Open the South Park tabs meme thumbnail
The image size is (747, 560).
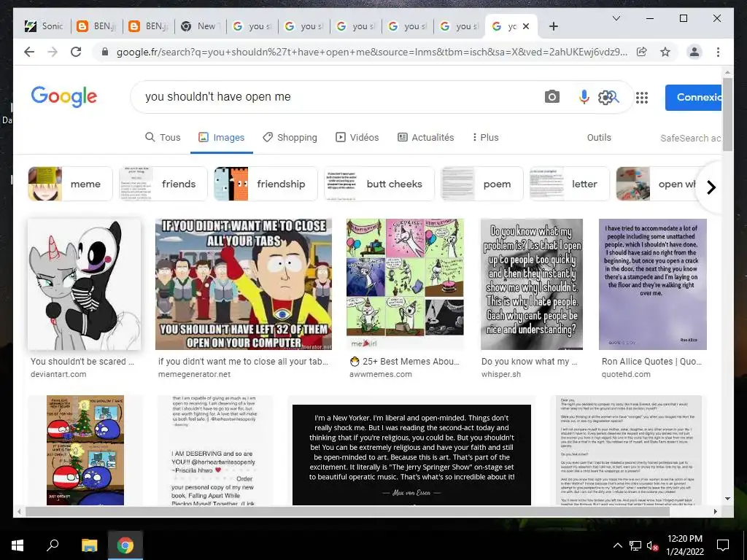click(244, 284)
